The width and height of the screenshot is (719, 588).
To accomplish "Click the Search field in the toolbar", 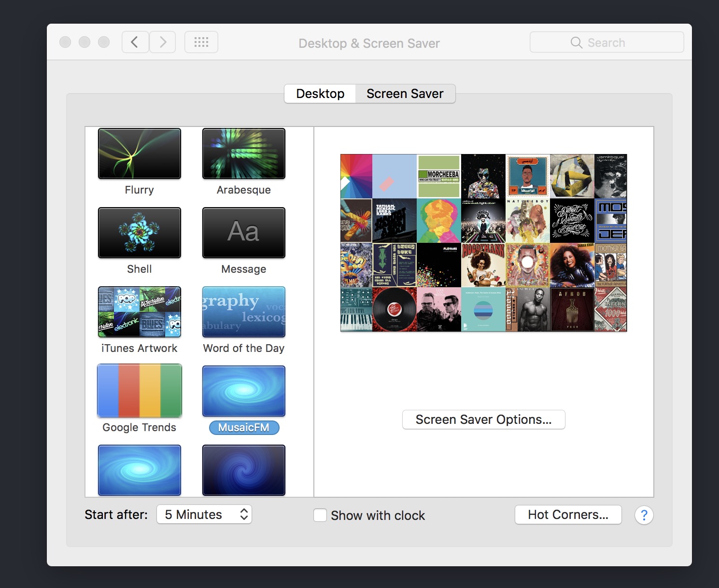I will [606, 42].
